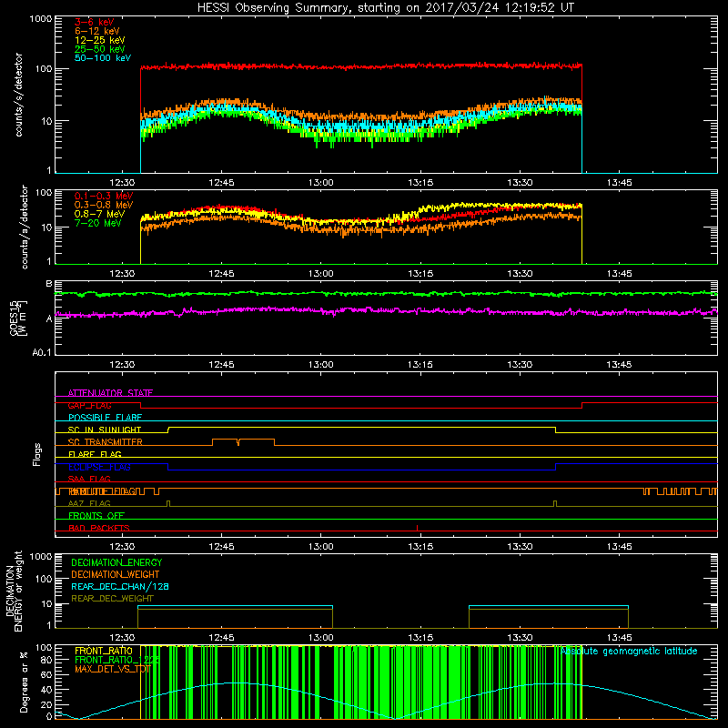Click the GAP_FLAG label
The height and width of the screenshot is (728, 728).
tap(89, 405)
